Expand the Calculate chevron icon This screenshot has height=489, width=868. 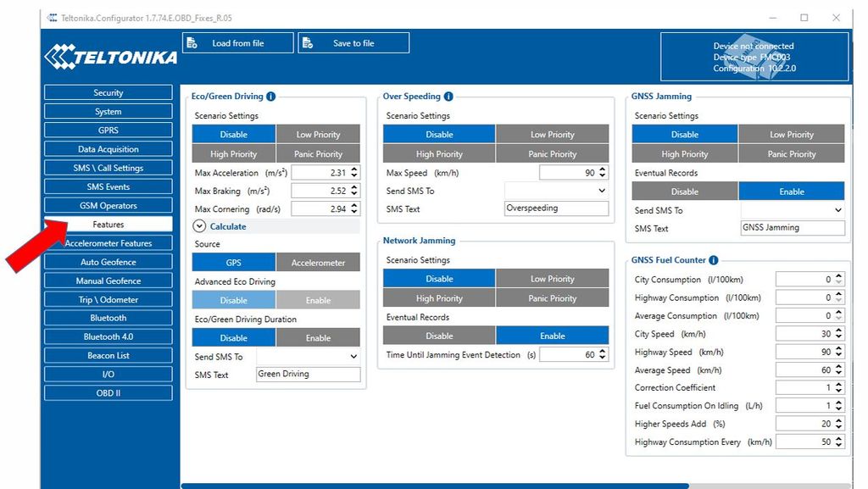200,226
